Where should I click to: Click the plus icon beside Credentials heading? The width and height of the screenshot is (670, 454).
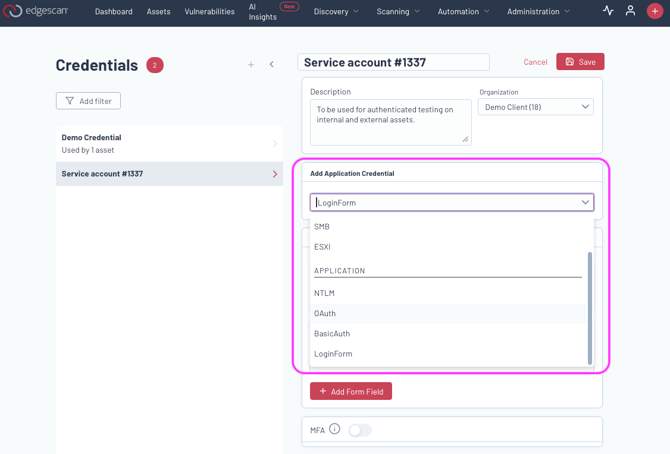[251, 65]
